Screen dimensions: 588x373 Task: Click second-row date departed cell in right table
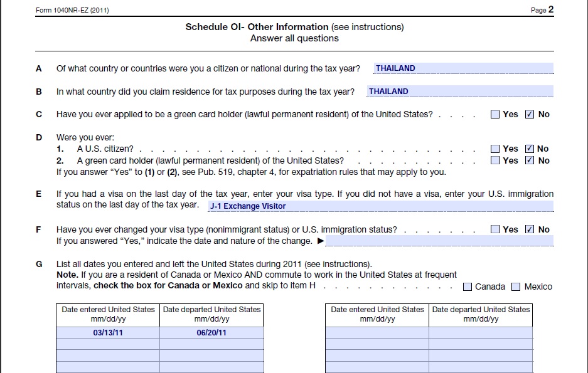(481, 344)
